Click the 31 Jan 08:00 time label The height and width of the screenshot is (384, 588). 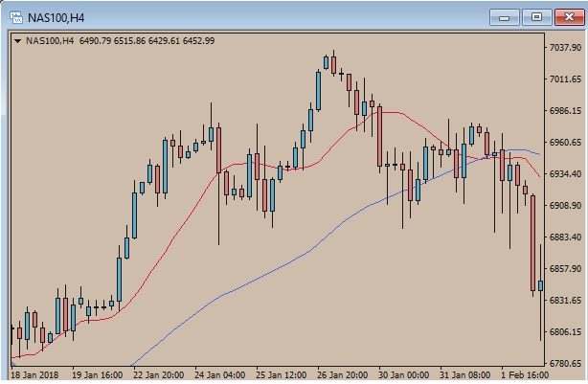pos(465,374)
